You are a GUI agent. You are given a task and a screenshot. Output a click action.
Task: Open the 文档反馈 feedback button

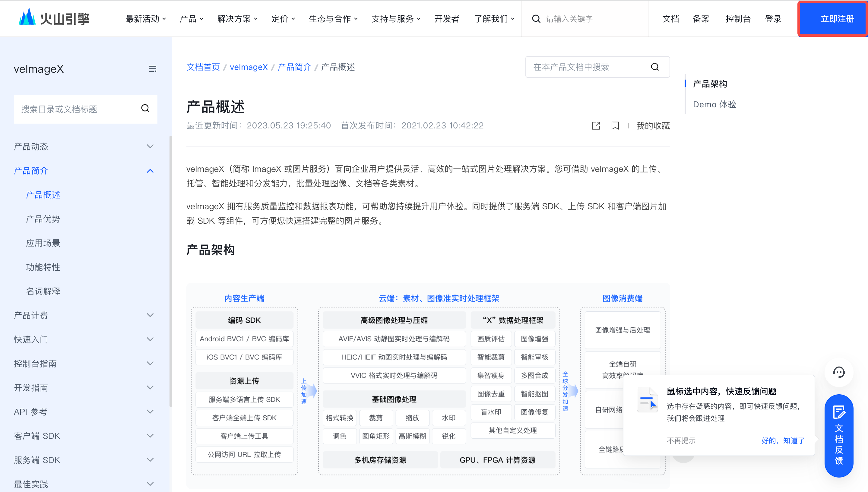point(838,436)
